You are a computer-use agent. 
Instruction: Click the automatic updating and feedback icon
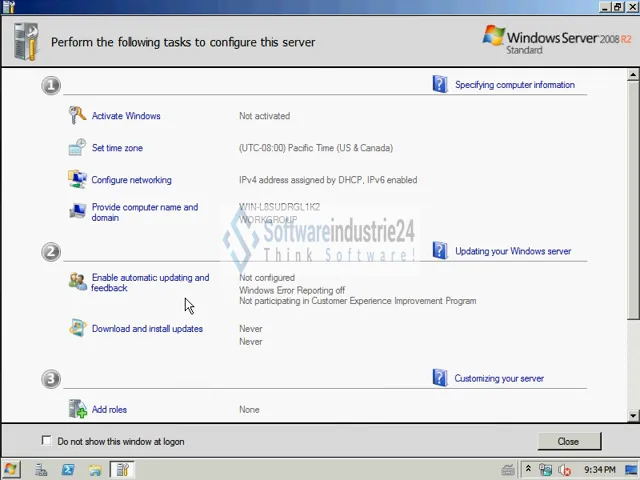point(77,282)
